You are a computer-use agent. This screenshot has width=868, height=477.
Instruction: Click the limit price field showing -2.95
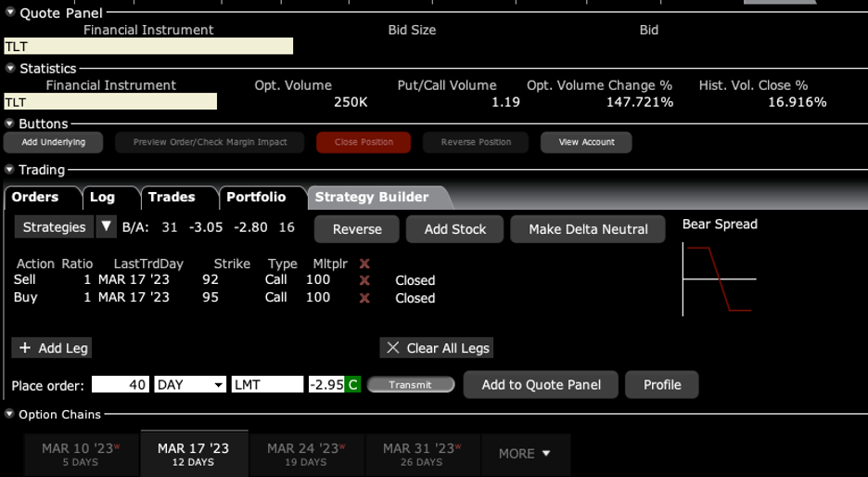(x=326, y=384)
